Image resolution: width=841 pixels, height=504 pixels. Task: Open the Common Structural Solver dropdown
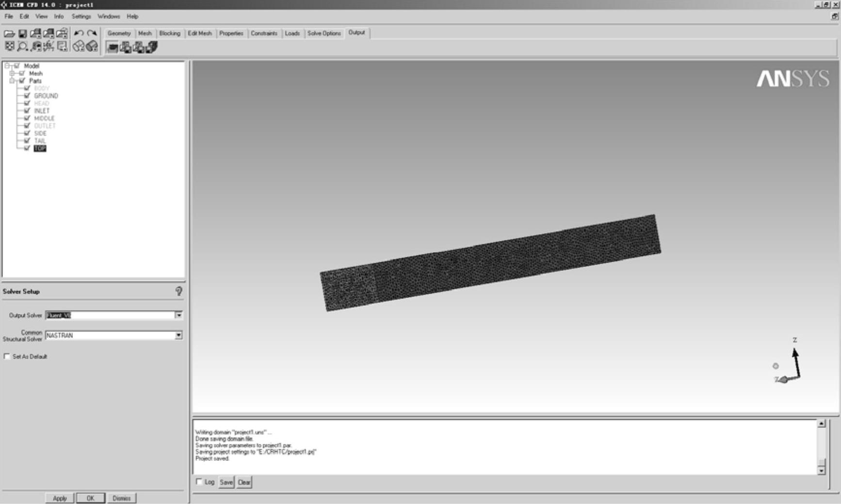[x=178, y=335]
